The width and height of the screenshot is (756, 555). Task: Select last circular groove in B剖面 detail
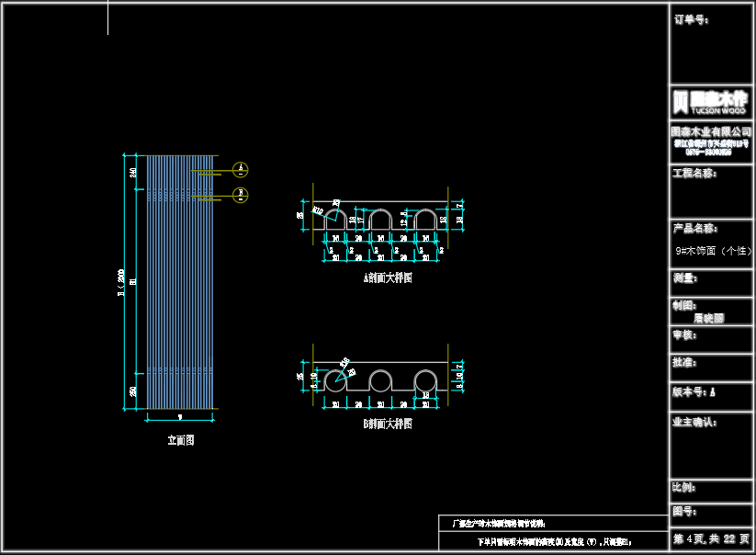click(424, 381)
